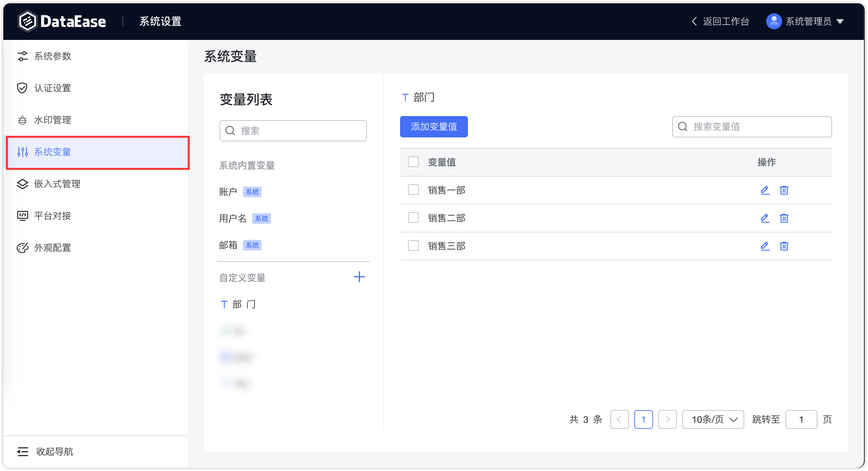The height and width of the screenshot is (471, 868).
Task: Click the system administrator avatar icon
Action: 774,21
